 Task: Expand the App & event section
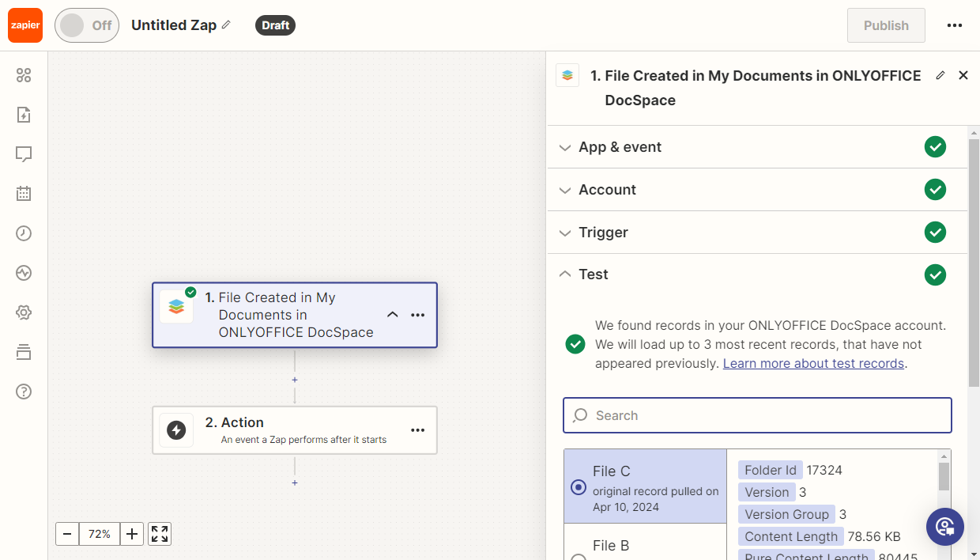(620, 147)
